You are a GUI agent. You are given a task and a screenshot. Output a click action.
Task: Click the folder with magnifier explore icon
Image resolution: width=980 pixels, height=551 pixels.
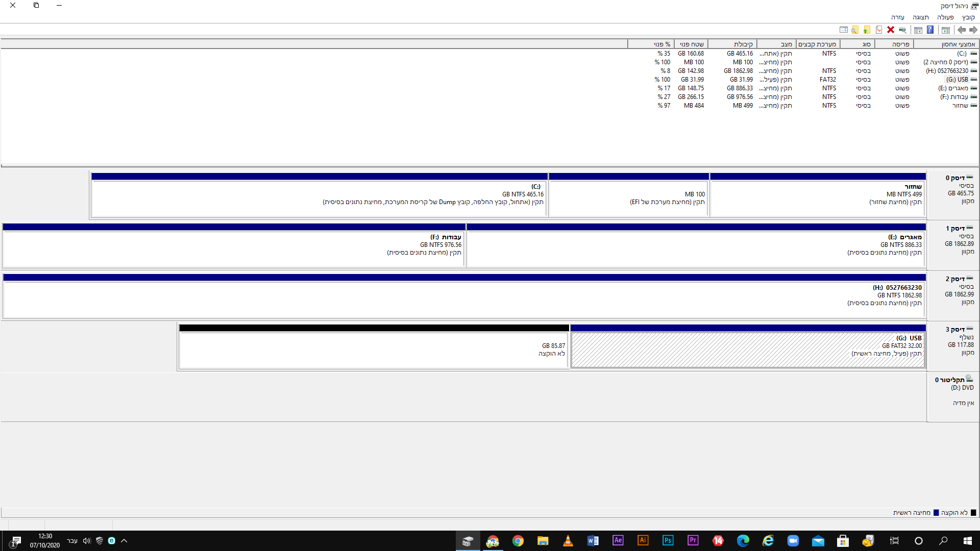(x=855, y=30)
